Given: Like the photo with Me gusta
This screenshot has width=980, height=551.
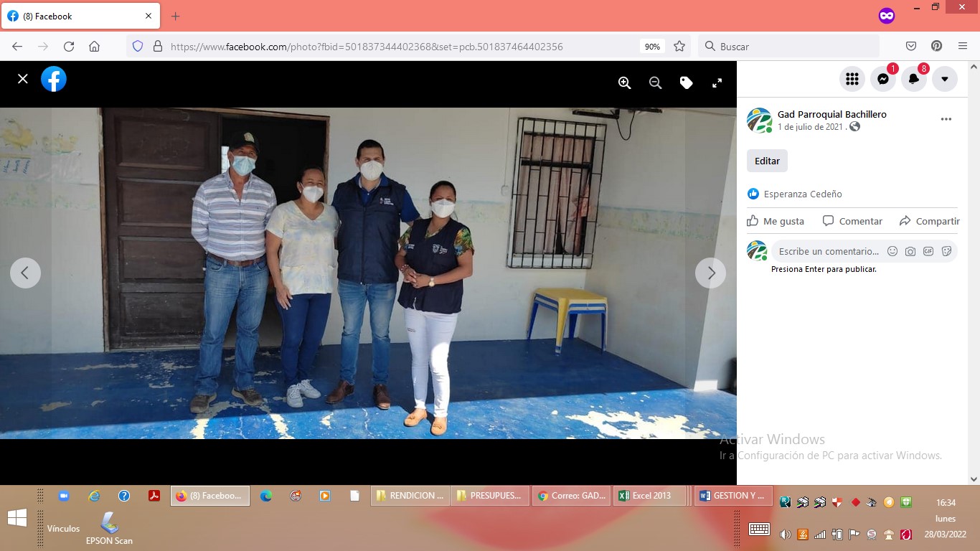Looking at the screenshot, I should point(776,221).
